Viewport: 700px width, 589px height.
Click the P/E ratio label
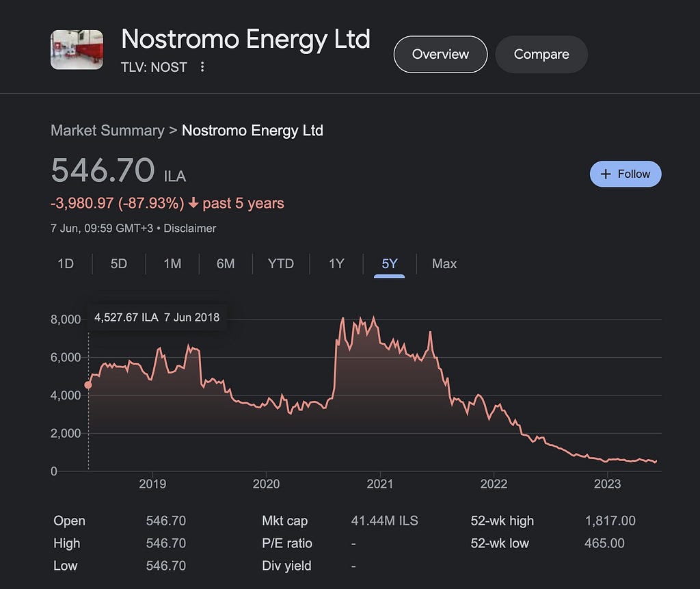tap(286, 543)
